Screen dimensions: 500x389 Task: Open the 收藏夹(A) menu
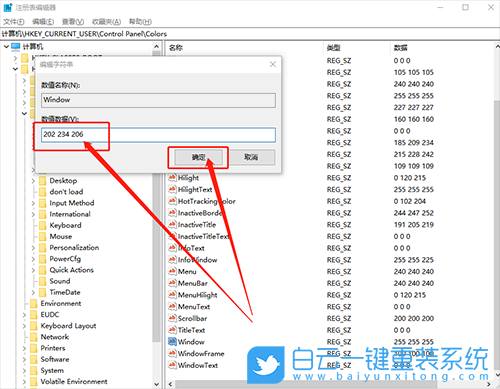[x=106, y=22]
